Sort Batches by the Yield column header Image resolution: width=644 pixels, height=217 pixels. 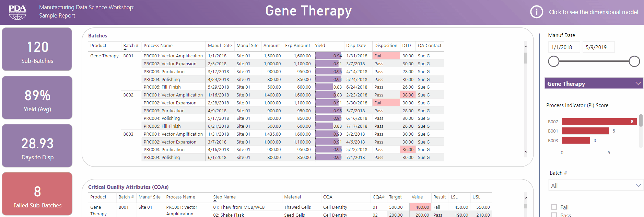[320, 46]
